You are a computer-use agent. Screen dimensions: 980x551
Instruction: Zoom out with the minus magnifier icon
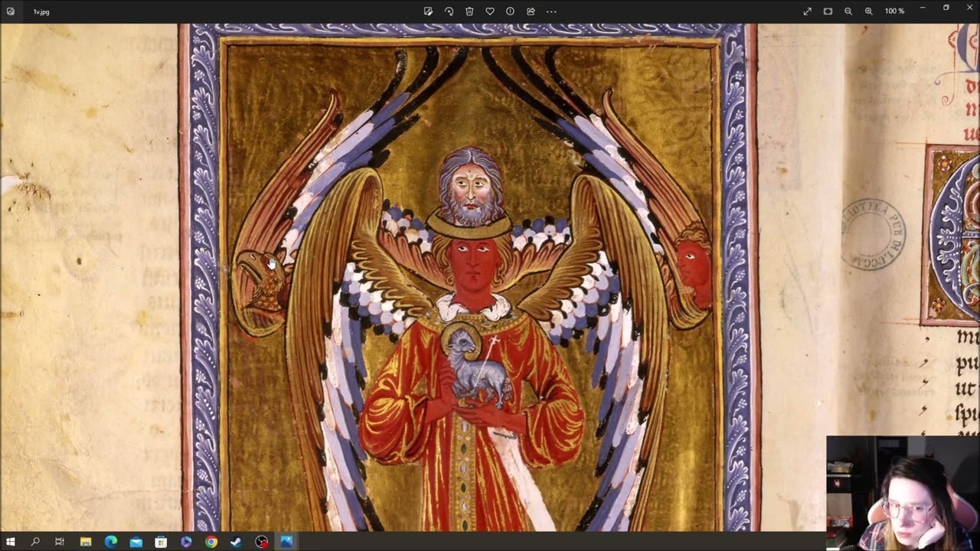point(848,11)
